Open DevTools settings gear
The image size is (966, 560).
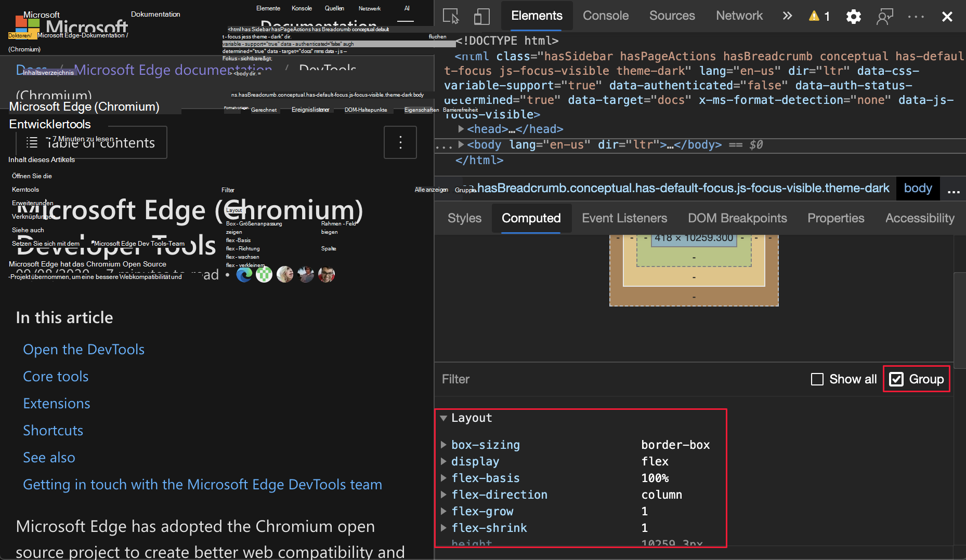[853, 16]
